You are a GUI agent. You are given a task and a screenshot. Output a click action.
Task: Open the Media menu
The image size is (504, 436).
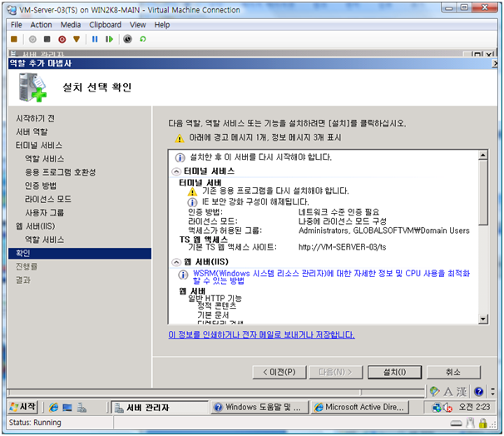pos(71,25)
